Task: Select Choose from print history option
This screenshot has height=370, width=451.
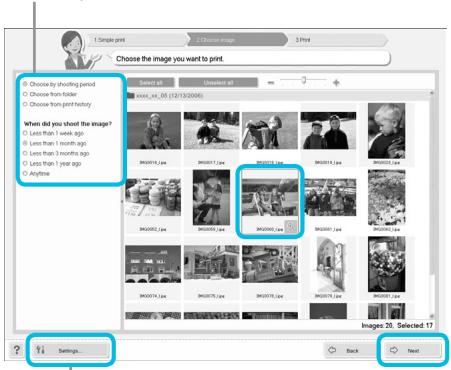Action: [57, 104]
